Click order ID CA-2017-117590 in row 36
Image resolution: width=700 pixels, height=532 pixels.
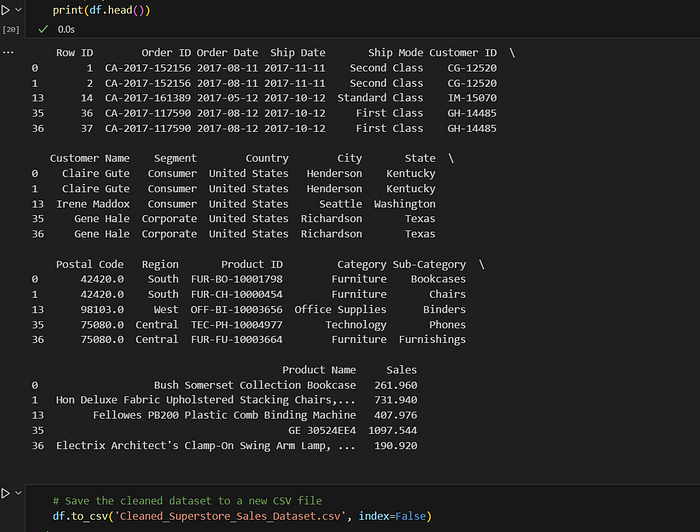148,129
